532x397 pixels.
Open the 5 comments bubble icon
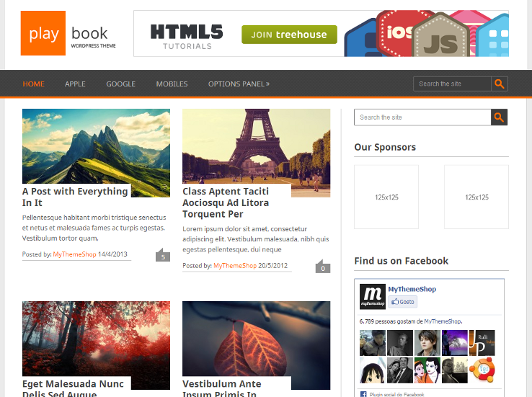coord(163,257)
